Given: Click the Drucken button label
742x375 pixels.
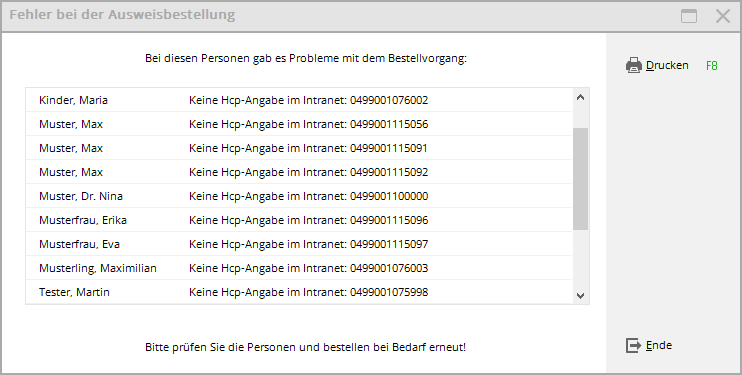Looking at the screenshot, I should 667,65.
